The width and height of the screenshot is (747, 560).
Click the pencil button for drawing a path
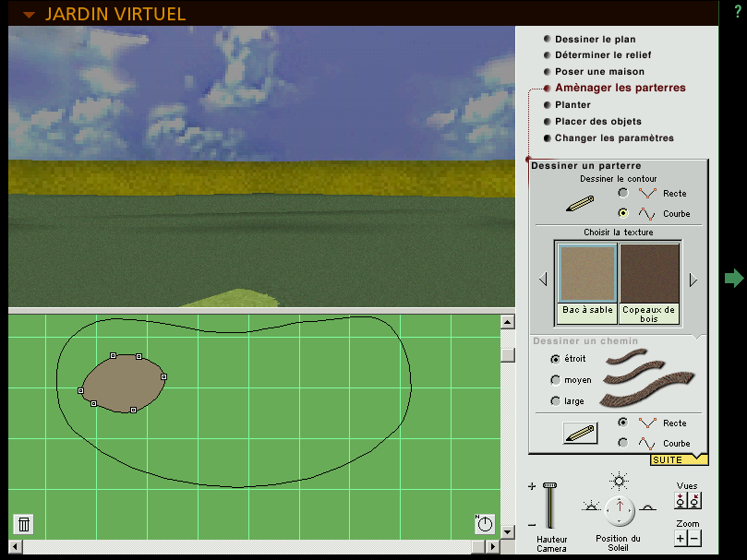pos(580,433)
